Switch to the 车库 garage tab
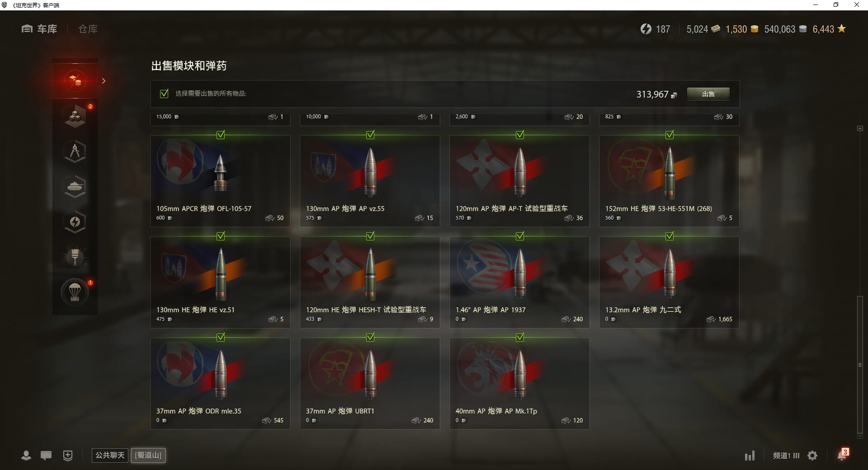The height and width of the screenshot is (470, 868). pyautogui.click(x=39, y=29)
